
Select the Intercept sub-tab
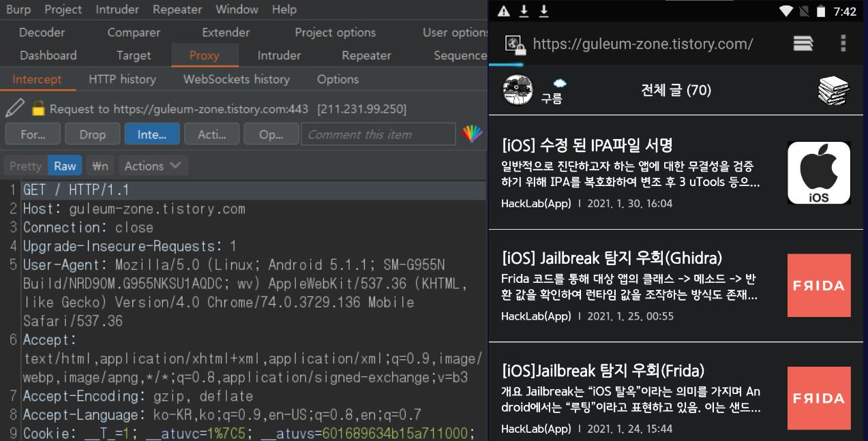click(x=37, y=79)
